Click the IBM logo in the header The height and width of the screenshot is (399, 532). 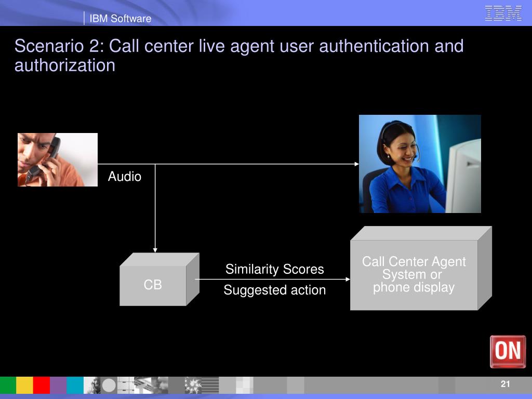(x=503, y=13)
